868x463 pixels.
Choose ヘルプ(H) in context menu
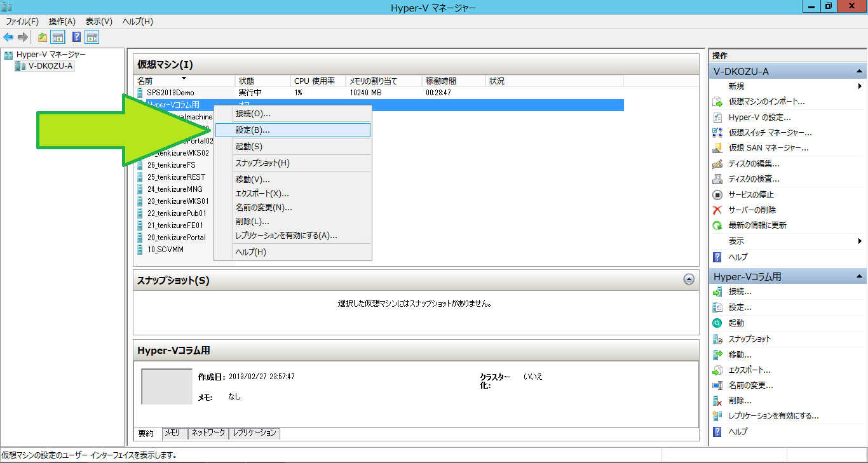pos(293,252)
